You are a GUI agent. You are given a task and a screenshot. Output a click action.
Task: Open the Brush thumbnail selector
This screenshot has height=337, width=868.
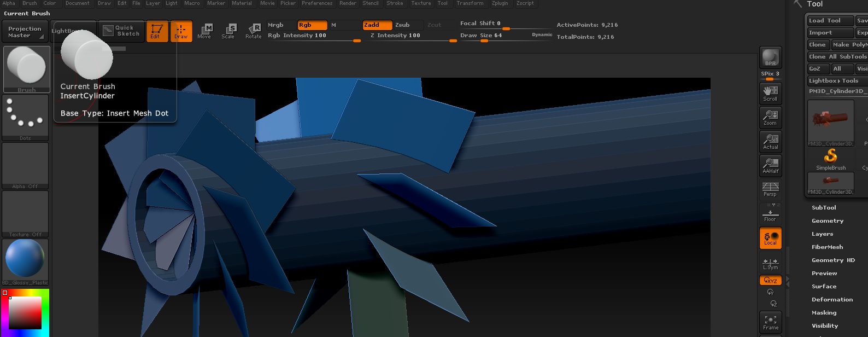pyautogui.click(x=26, y=69)
